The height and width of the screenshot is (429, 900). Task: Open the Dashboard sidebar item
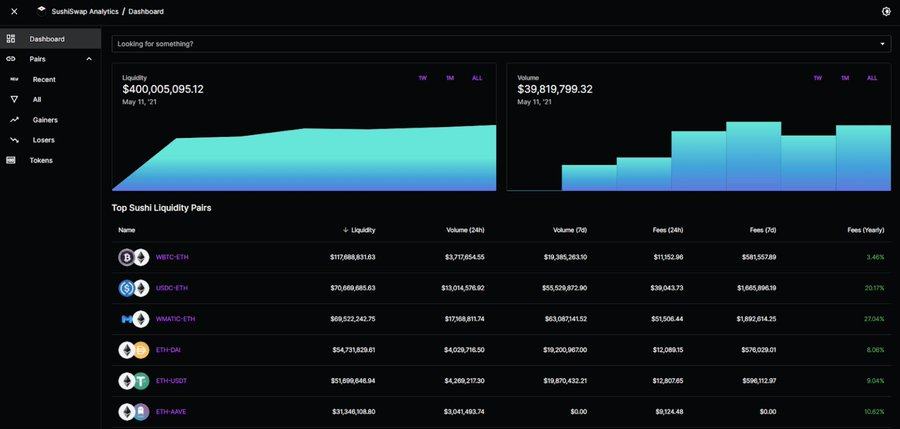(47, 39)
